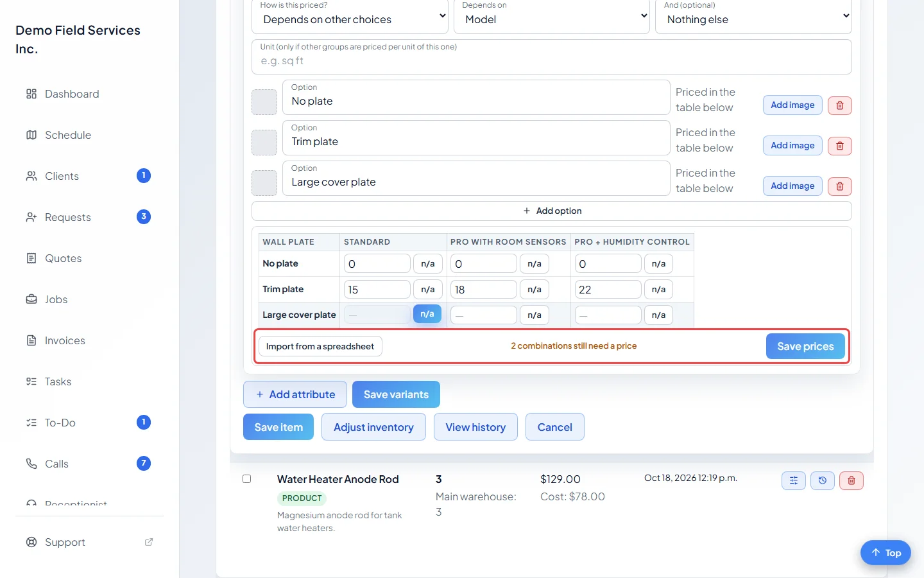This screenshot has width=924, height=578.
Task: Click Add attribute button
Action: 295,394
